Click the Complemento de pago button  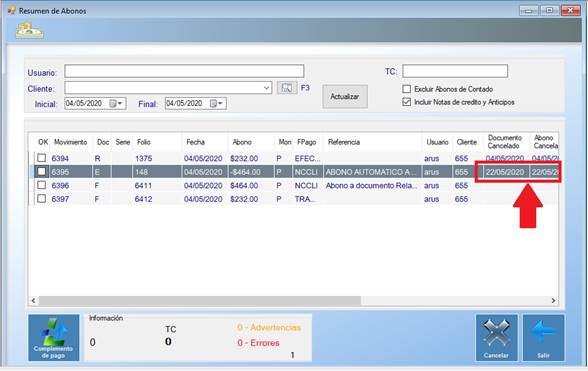54,338
